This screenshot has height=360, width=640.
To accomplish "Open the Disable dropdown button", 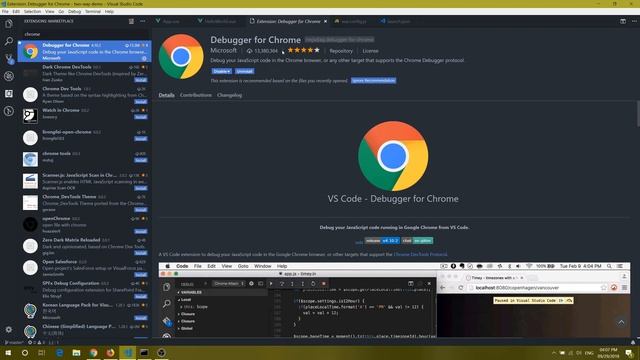I will (x=222, y=71).
